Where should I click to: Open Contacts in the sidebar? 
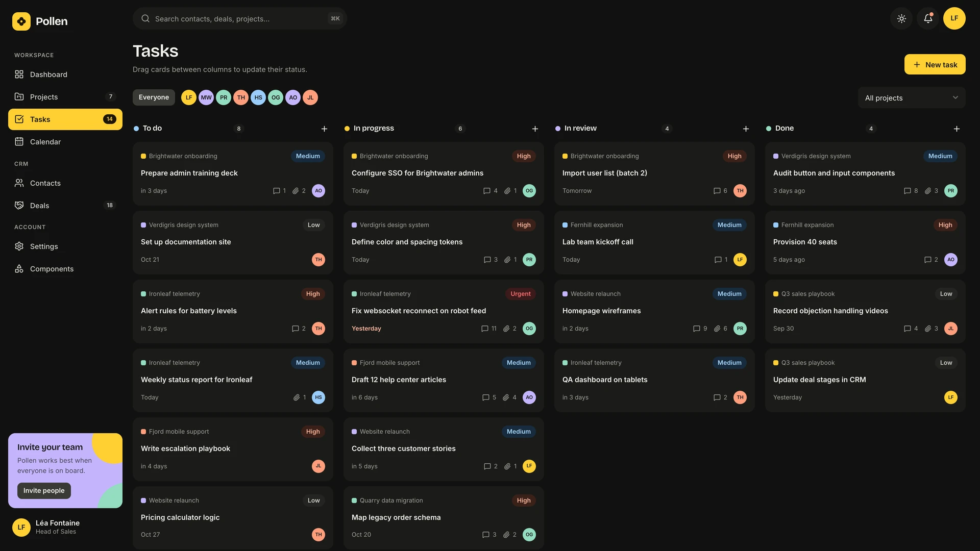pyautogui.click(x=65, y=183)
